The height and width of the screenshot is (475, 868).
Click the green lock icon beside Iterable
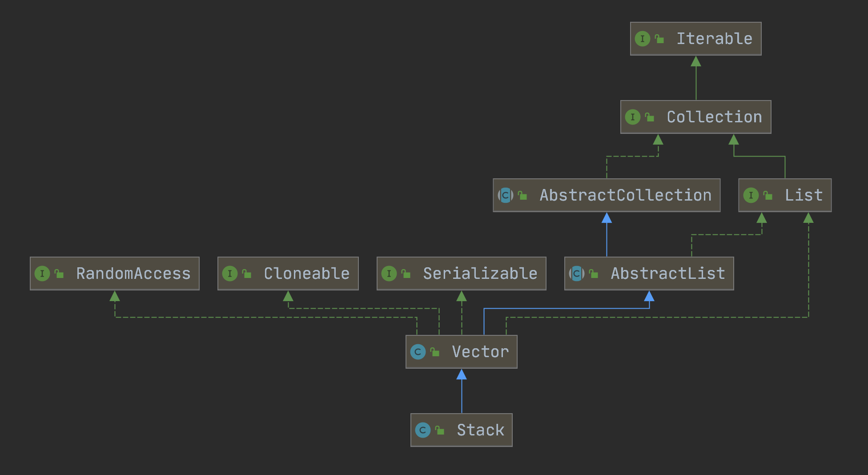[x=659, y=39]
